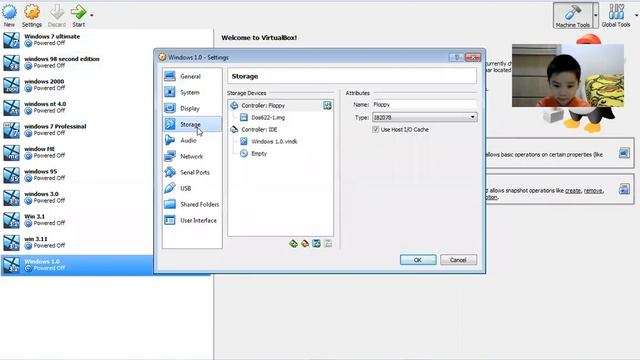Click the webcam overlay thumbnail
The image size is (640, 360).
(x=568, y=76)
